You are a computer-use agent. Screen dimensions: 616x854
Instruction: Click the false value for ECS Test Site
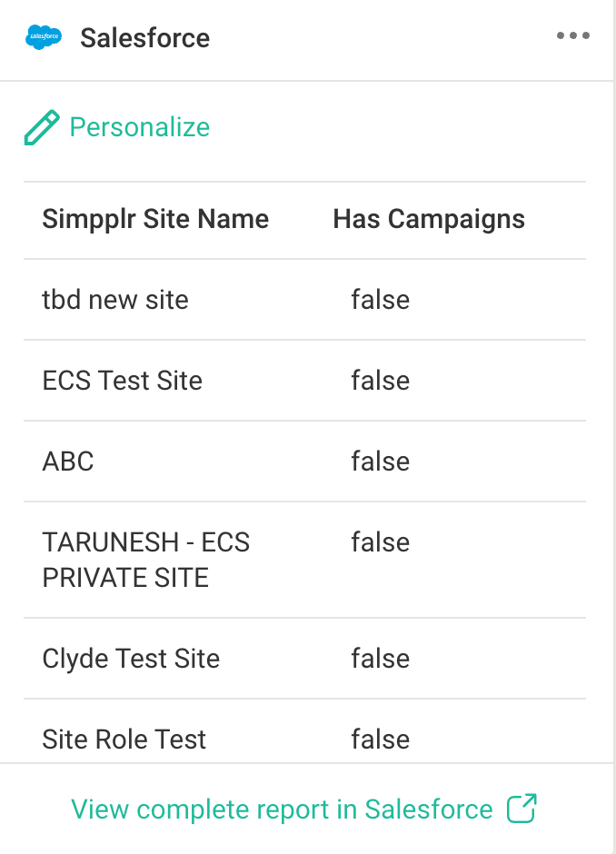coord(380,380)
